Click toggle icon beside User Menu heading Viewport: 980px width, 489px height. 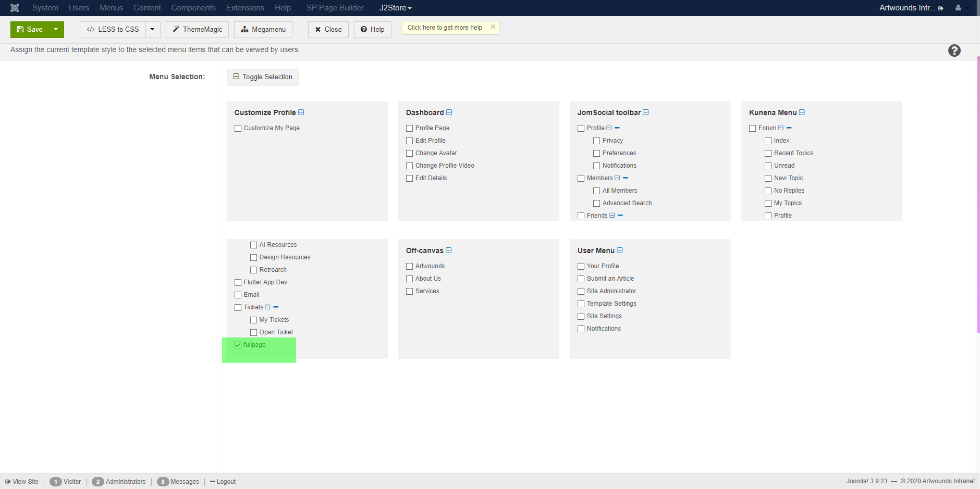(620, 250)
